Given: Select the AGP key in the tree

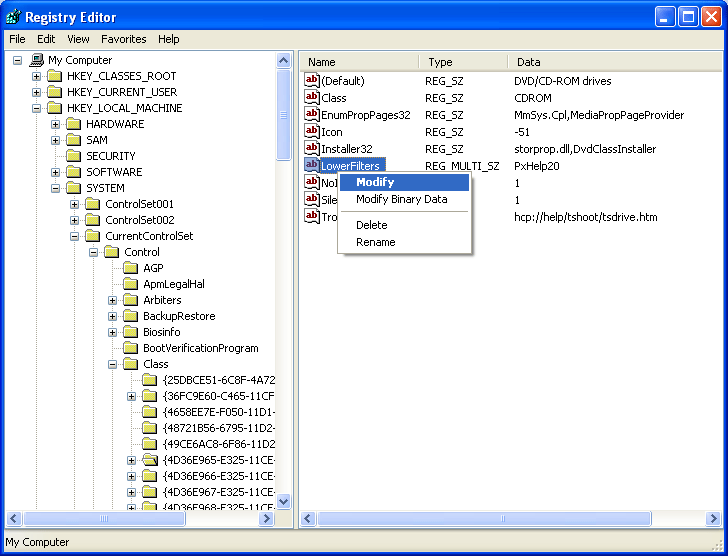Looking at the screenshot, I should coord(152,268).
